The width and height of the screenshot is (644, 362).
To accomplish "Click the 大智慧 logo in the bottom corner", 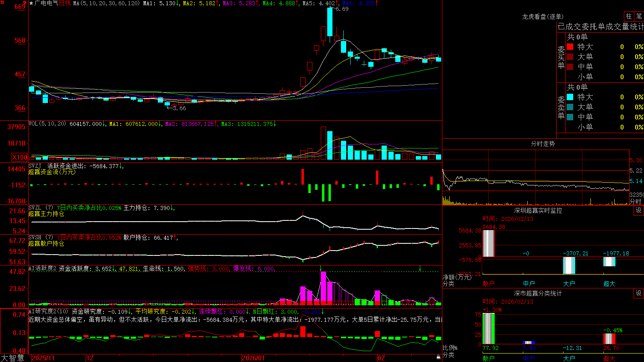I will [12, 358].
